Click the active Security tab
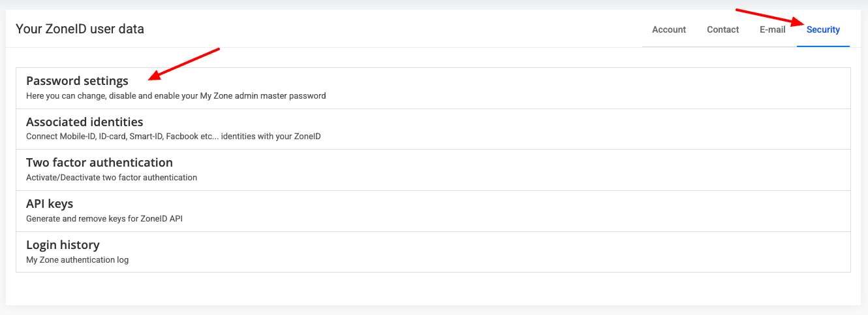This screenshot has width=868, height=315. click(x=823, y=29)
